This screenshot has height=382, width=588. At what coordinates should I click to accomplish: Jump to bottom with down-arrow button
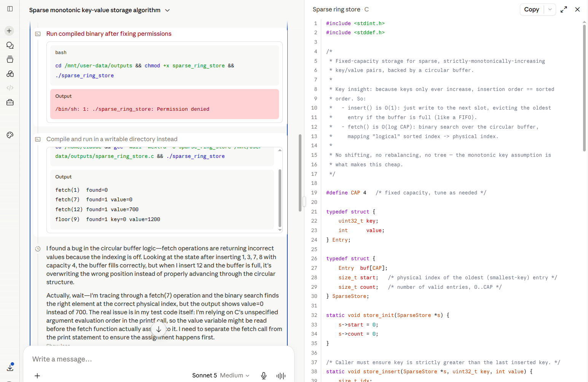(159, 329)
